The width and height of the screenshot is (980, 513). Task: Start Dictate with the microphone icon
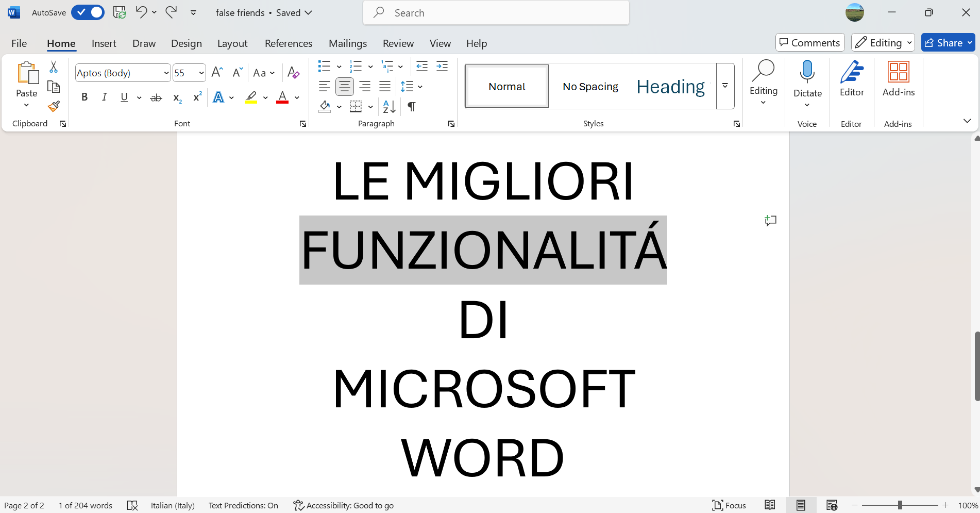coord(807,72)
